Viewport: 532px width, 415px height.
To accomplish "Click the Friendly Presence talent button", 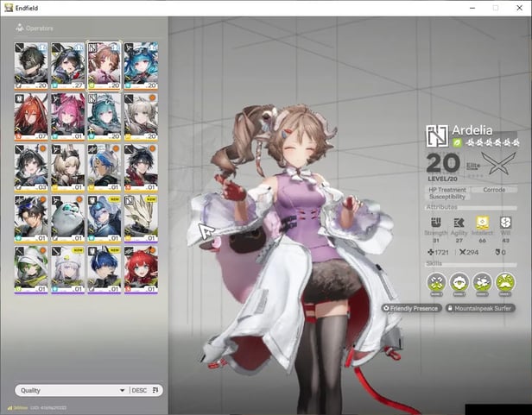I will pos(411,308).
